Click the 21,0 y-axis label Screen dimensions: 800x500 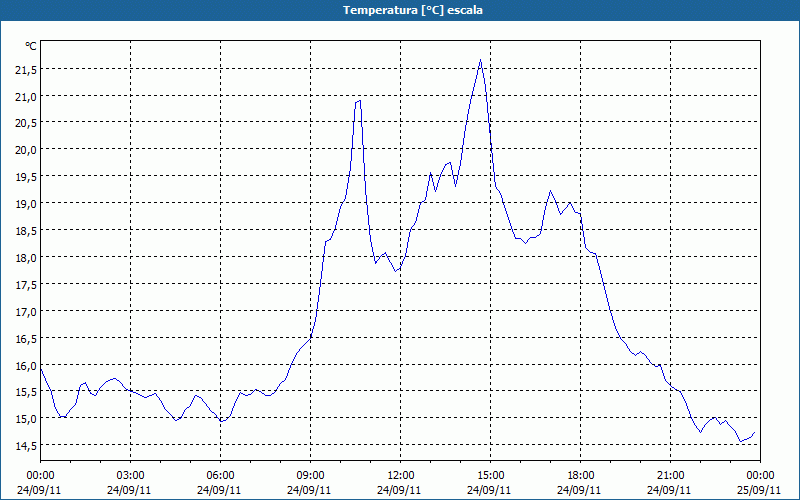[x=26, y=97]
